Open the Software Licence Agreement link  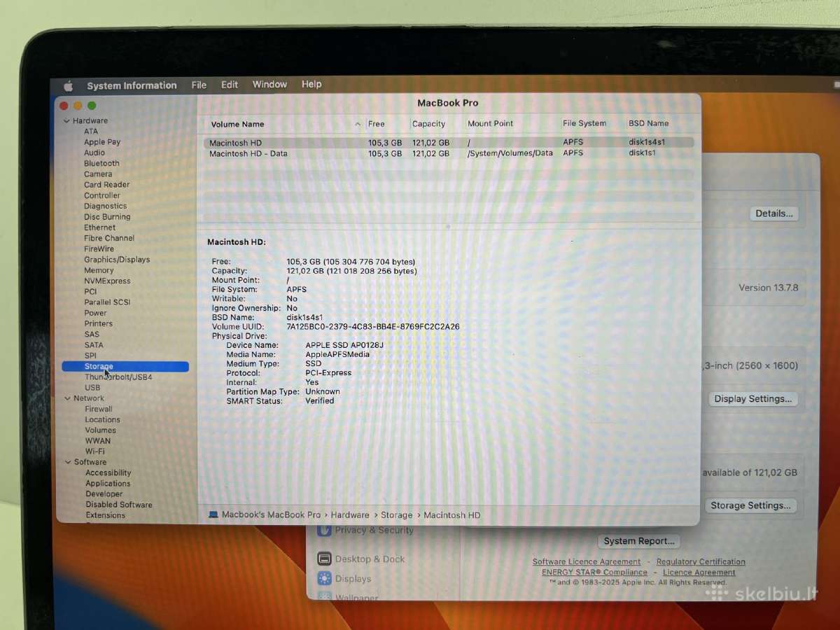587,562
